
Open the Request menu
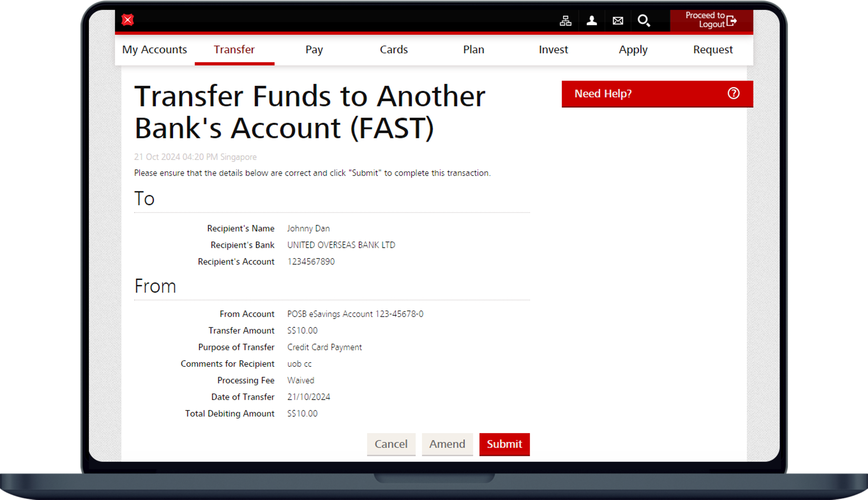[713, 50]
